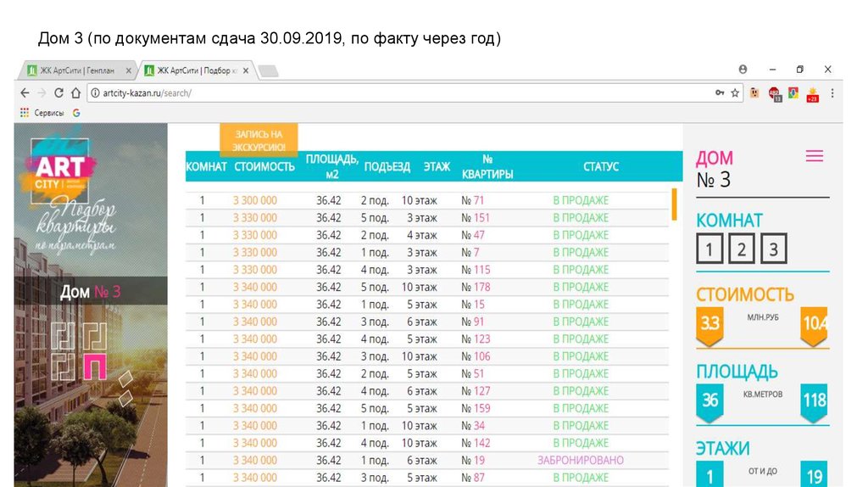Toggle the 3-room filter box
Screen dimensions: 868x487
[773, 249]
